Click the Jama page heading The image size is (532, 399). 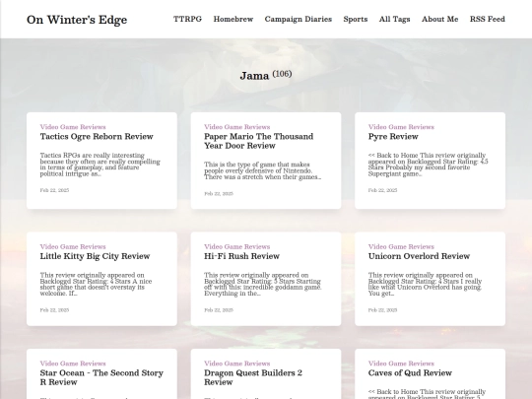(254, 76)
